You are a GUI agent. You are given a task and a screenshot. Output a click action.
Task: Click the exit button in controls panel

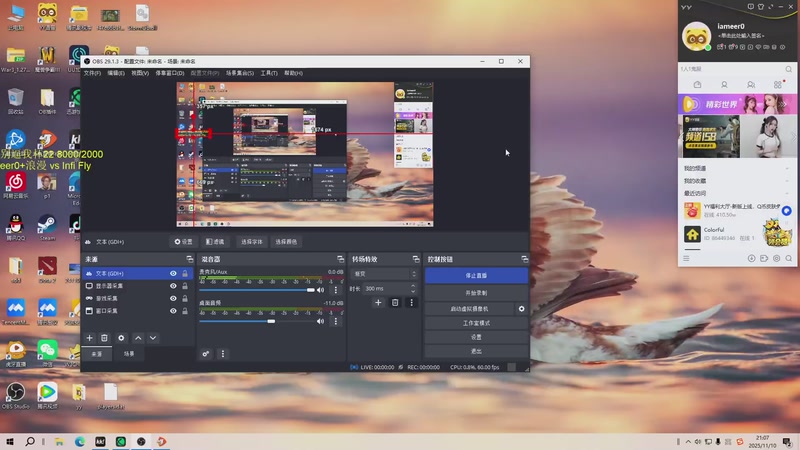476,351
